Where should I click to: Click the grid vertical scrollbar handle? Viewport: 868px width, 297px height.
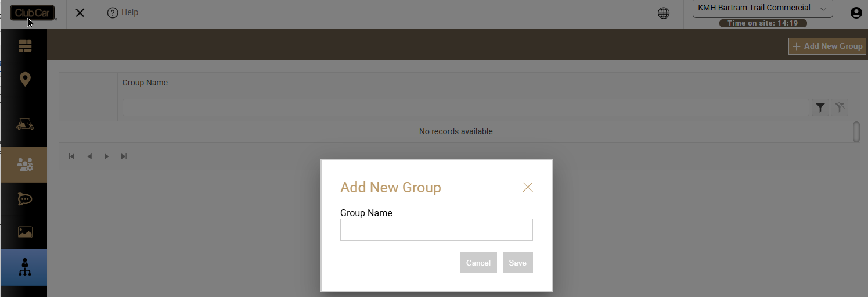tap(856, 132)
